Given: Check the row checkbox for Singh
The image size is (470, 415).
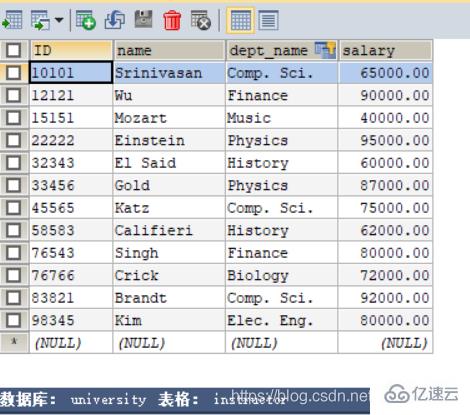Looking at the screenshot, I should click(13, 253).
